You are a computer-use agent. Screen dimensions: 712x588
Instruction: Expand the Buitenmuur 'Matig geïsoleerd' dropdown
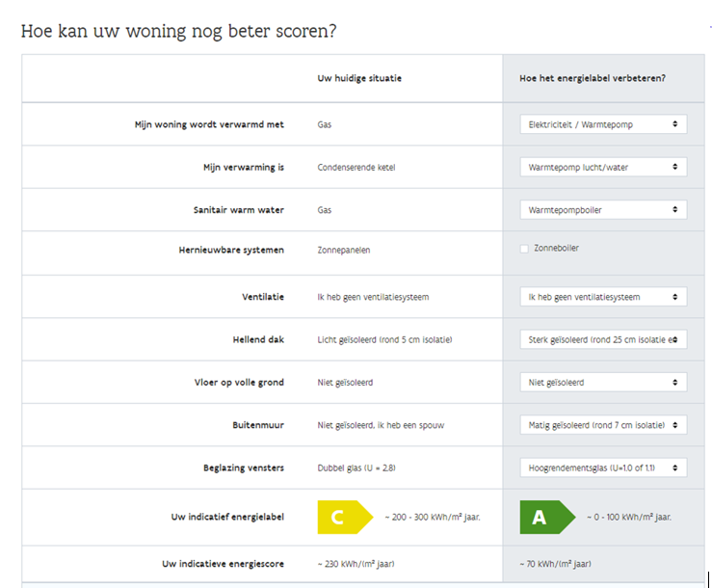point(602,425)
